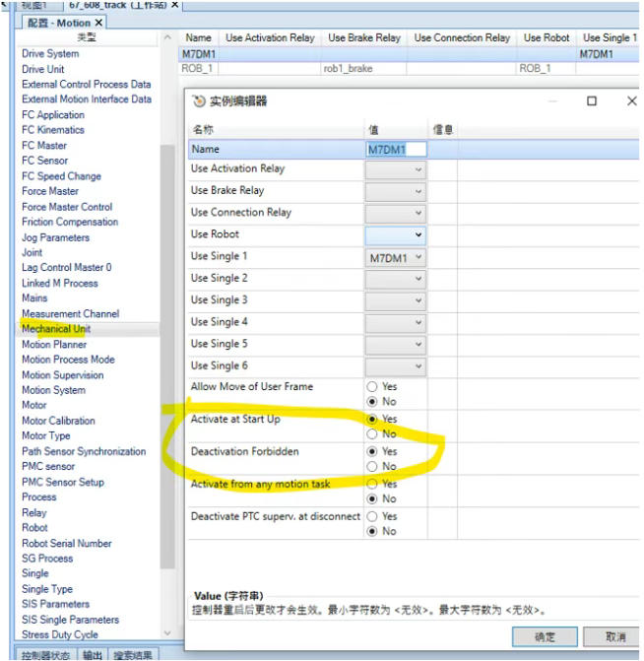Enable Yes for Activate from any motion task
Screen dimensions: 644x661
click(372, 484)
